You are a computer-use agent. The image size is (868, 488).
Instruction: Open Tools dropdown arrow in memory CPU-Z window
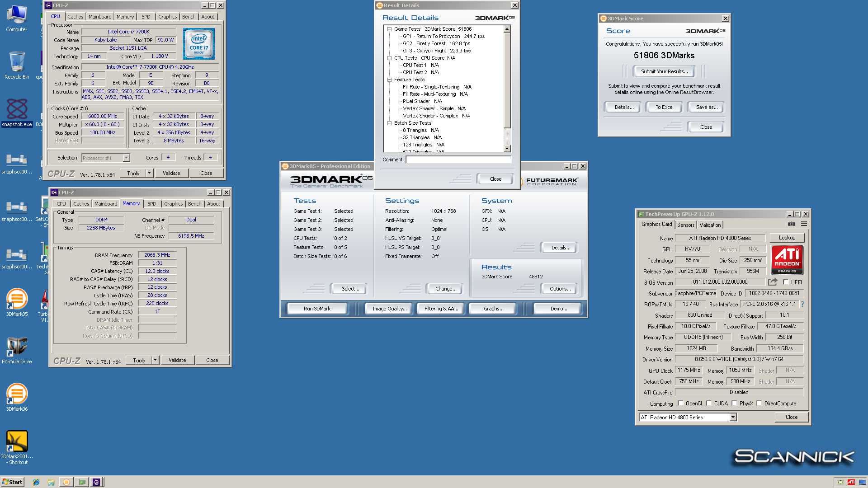point(155,360)
